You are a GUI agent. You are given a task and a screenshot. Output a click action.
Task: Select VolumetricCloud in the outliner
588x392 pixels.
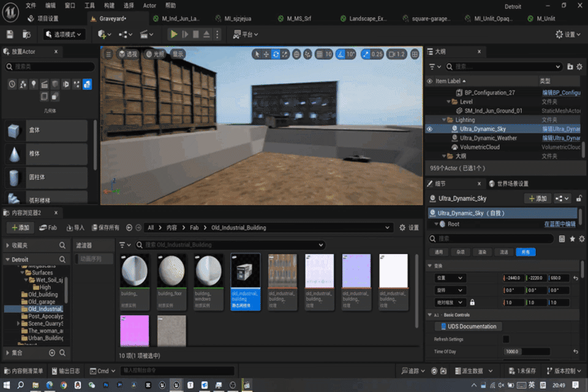coord(480,147)
